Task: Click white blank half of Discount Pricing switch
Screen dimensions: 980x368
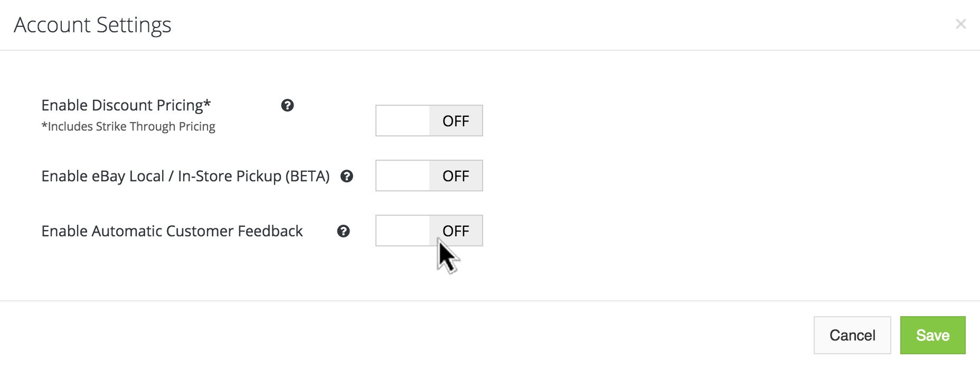Action: pos(402,121)
